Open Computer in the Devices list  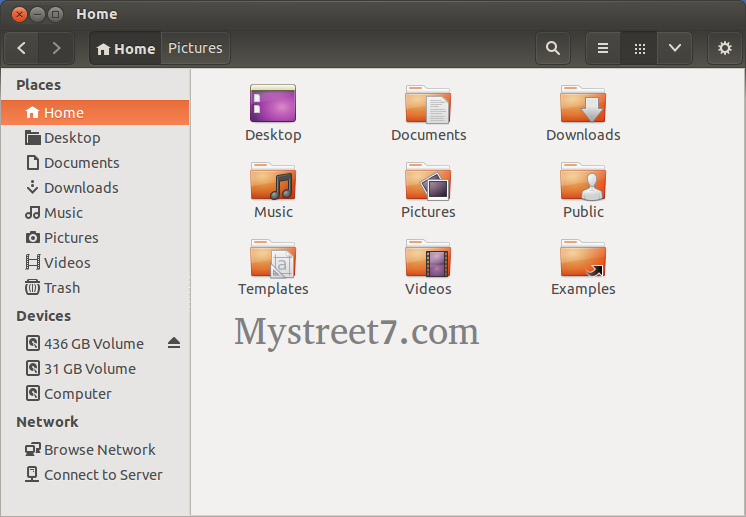(95, 394)
